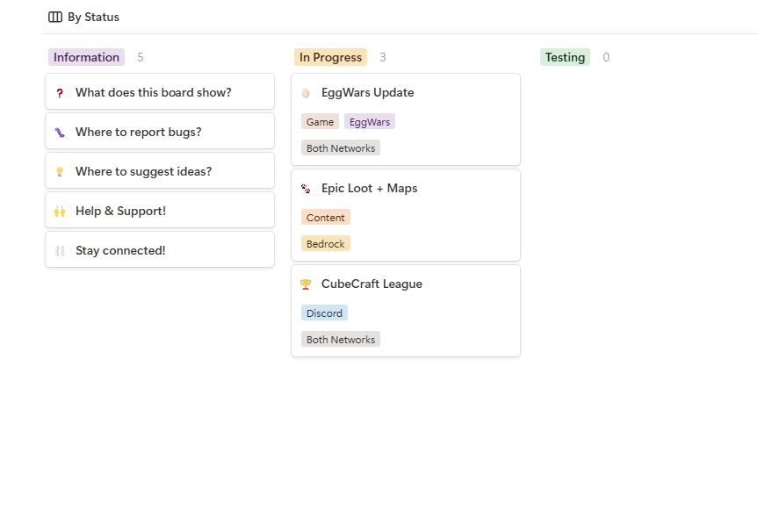Screen dimensions: 758x532
Task: Click the raised hands icon on Help & Support
Action: point(60,212)
